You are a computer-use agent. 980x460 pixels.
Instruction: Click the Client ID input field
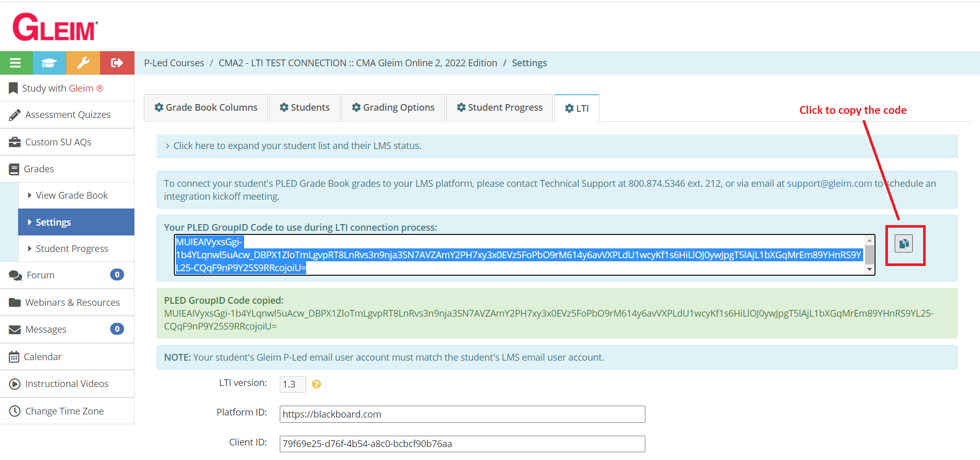tap(462, 444)
